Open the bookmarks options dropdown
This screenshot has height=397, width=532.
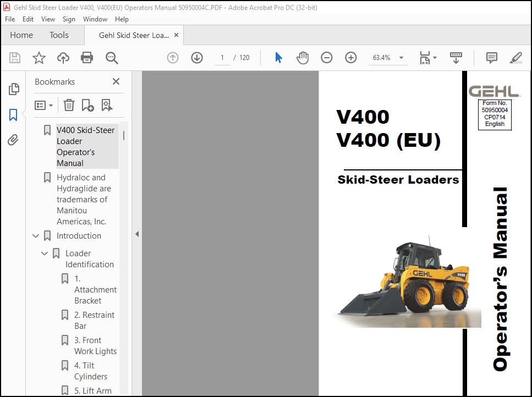click(x=43, y=106)
